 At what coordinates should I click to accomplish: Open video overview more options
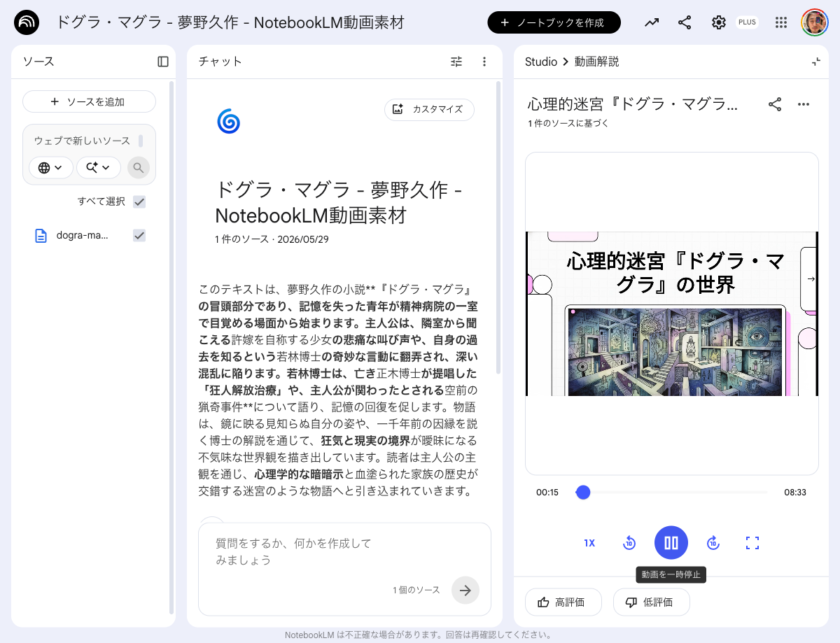[x=804, y=105]
